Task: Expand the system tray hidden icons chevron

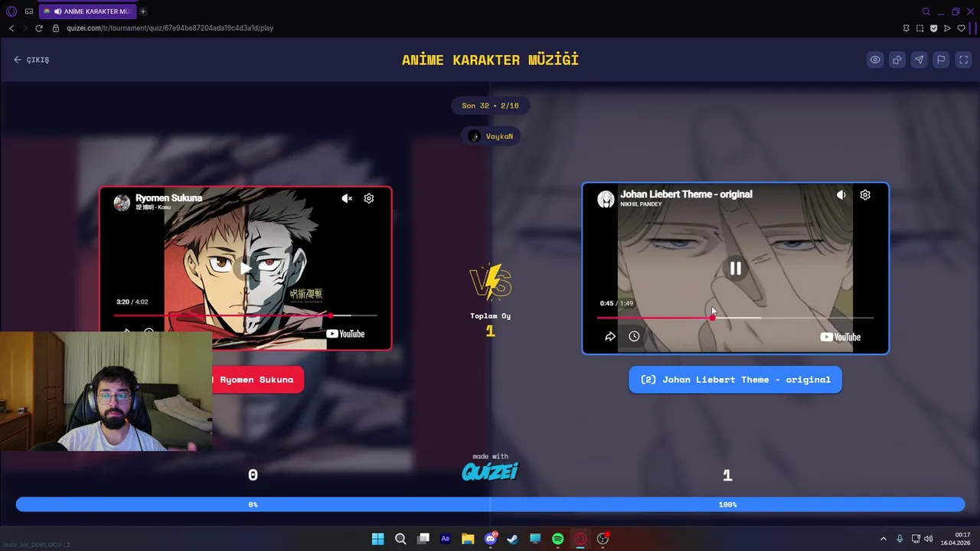Action: point(883,539)
